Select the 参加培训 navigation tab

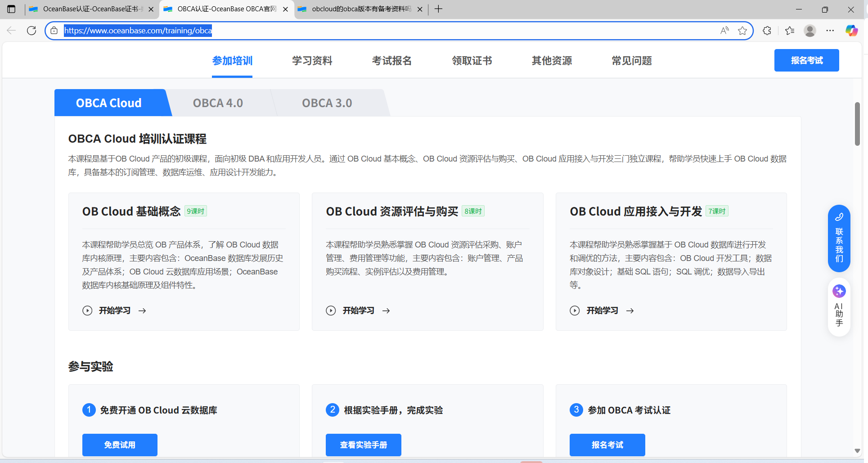232,61
